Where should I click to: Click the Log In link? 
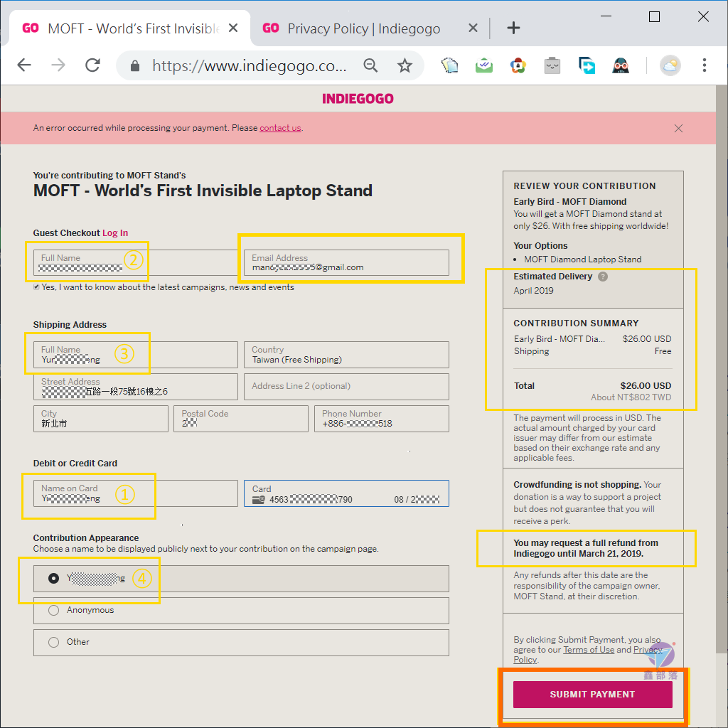[x=115, y=233]
